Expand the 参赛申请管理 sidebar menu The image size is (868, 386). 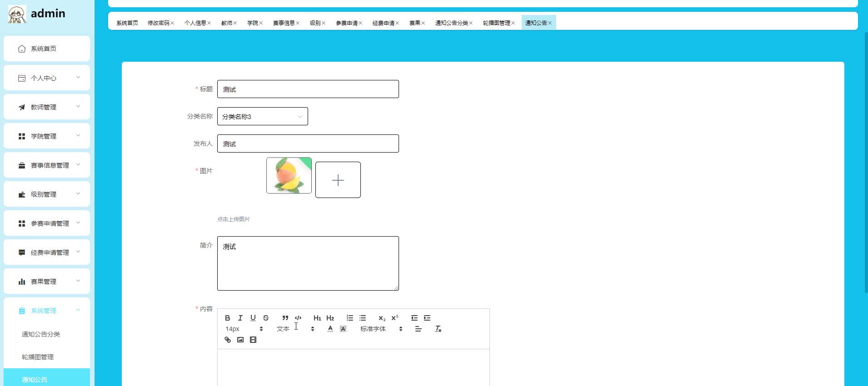point(47,223)
